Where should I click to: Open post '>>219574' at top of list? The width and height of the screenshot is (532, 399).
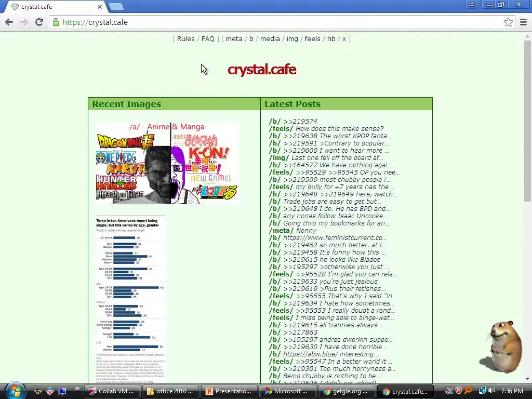coord(300,121)
